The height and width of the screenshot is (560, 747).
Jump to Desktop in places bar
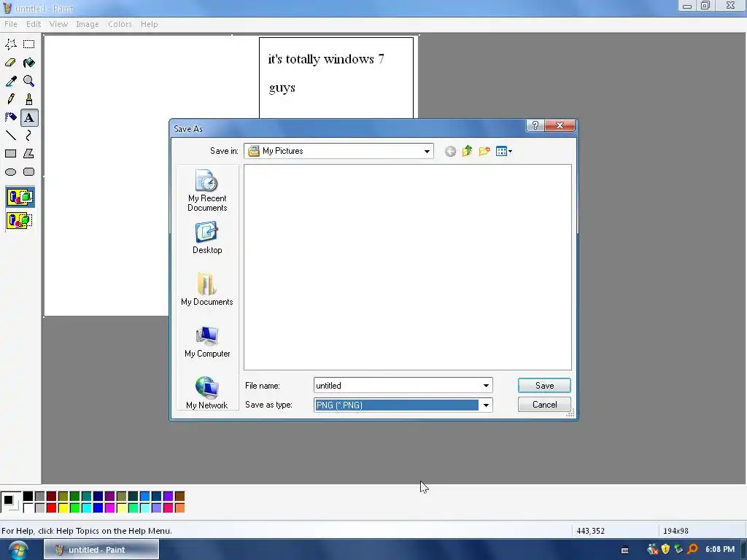coord(207,238)
